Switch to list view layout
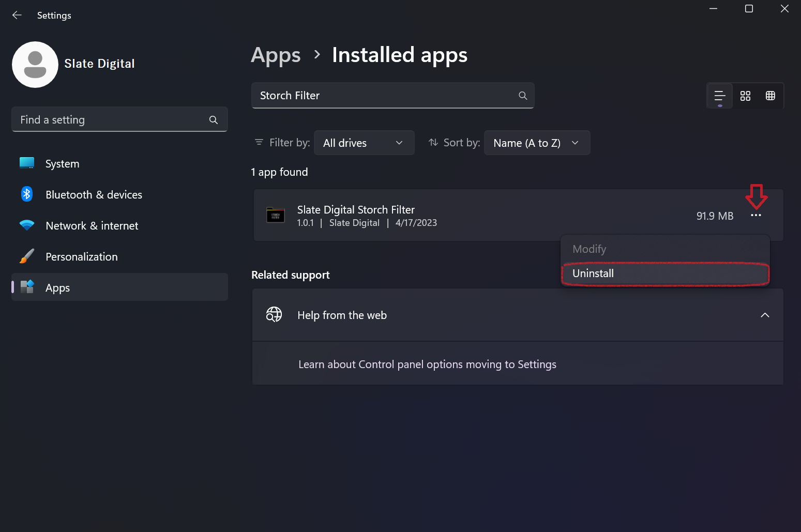The height and width of the screenshot is (532, 801). coord(720,96)
